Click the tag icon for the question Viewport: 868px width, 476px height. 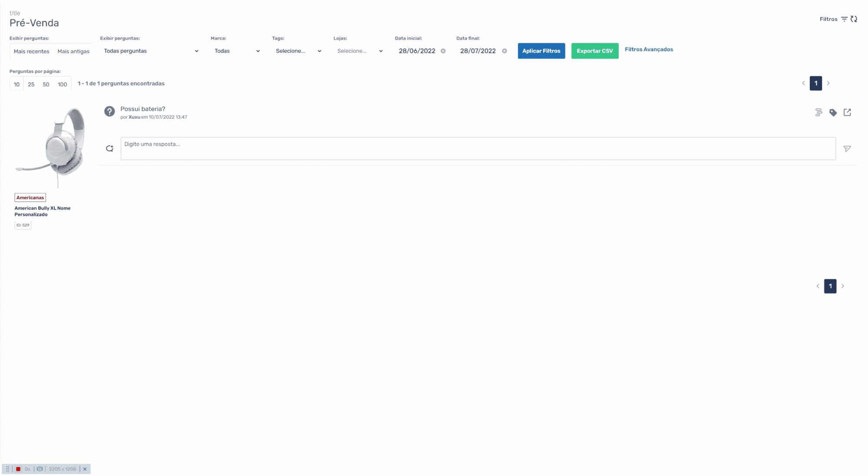[833, 112]
